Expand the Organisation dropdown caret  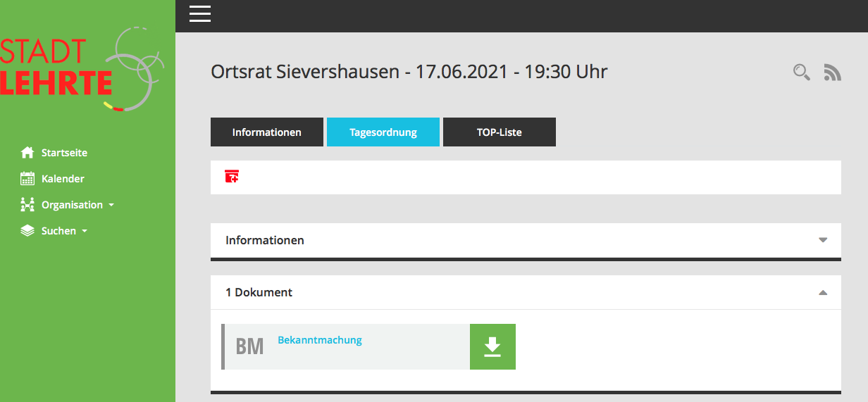pos(111,206)
